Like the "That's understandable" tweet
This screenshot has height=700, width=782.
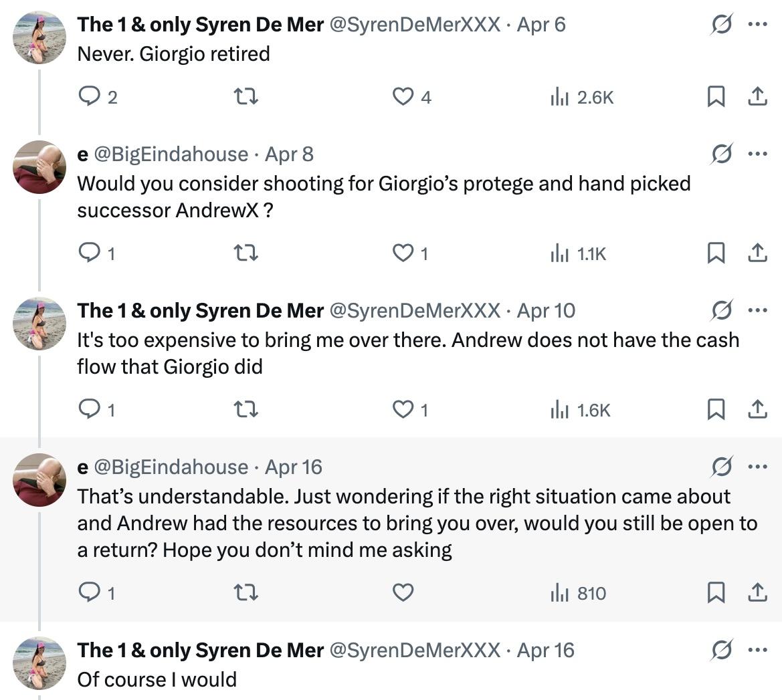[403, 593]
